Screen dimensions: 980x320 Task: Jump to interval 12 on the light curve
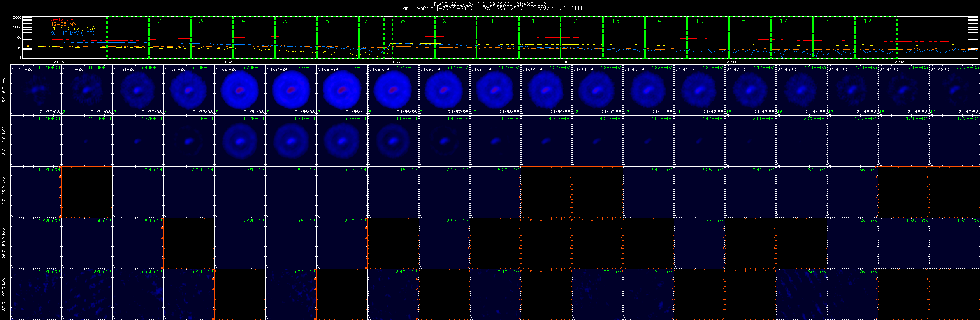(x=582, y=38)
